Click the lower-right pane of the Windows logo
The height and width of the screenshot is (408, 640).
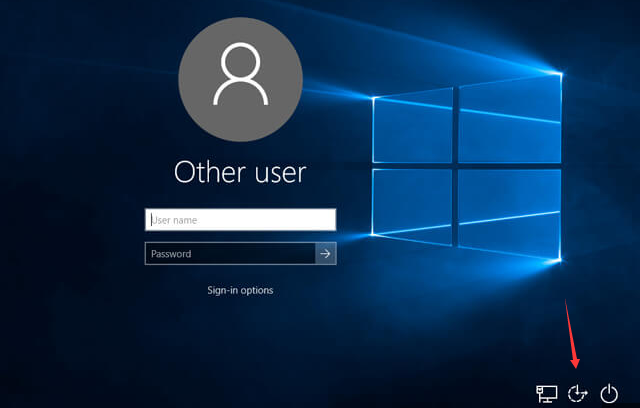tap(510, 208)
